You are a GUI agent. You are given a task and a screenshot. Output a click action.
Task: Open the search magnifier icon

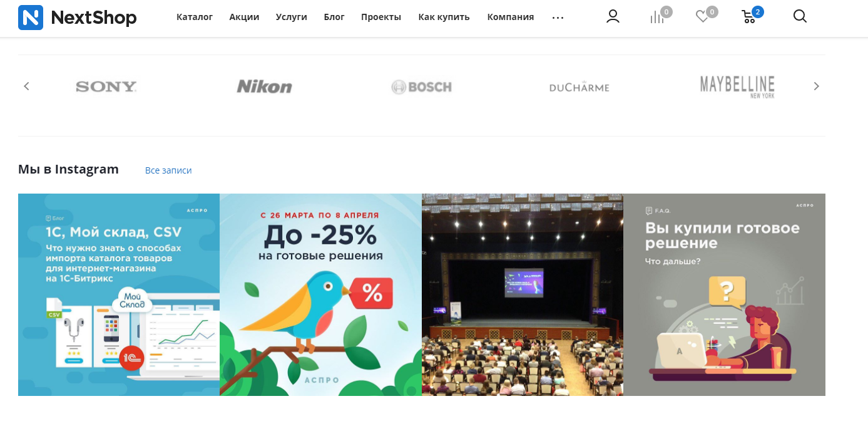(800, 16)
